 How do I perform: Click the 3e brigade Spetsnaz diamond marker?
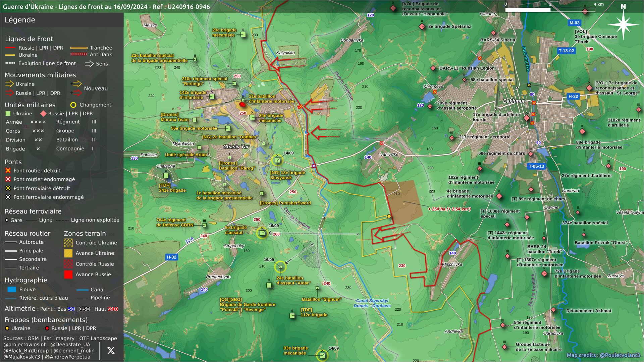(422, 26)
